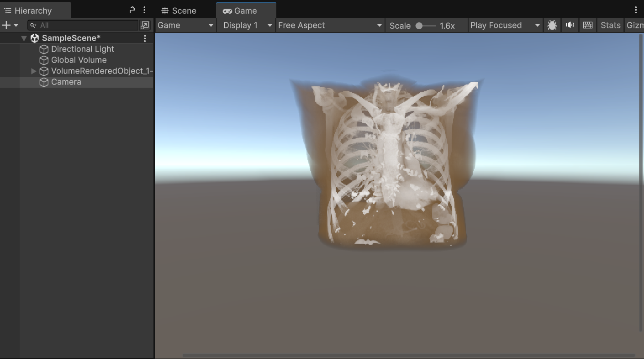The height and width of the screenshot is (359, 644).
Task: Open the Play Focused dropdown
Action: [505, 26]
